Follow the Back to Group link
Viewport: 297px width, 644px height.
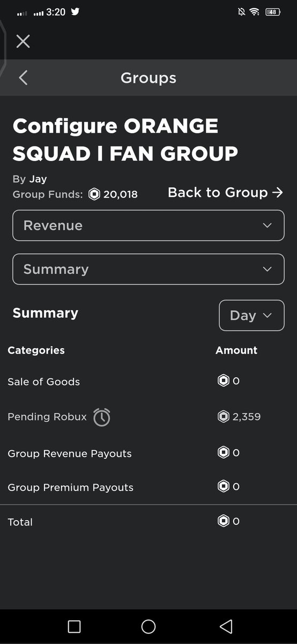(x=225, y=192)
